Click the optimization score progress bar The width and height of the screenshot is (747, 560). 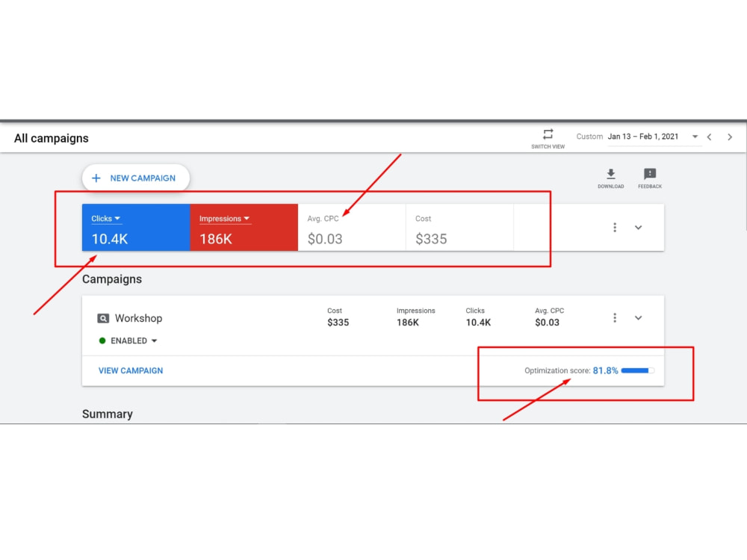click(x=638, y=370)
